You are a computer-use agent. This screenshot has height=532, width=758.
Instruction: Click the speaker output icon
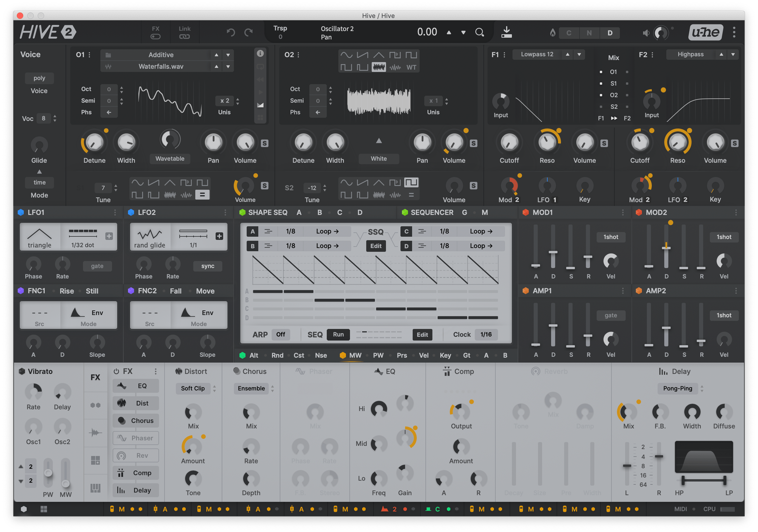pyautogui.click(x=646, y=33)
